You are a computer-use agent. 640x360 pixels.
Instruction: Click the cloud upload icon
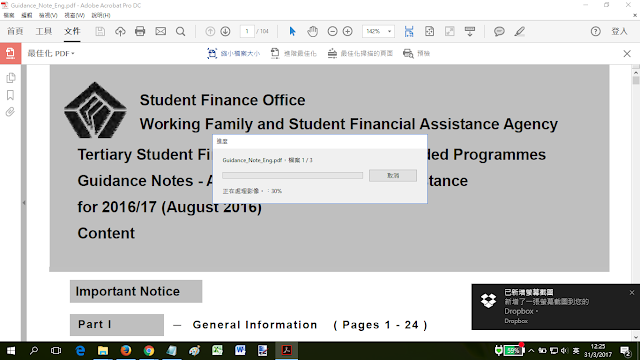pyautogui.click(x=120, y=31)
